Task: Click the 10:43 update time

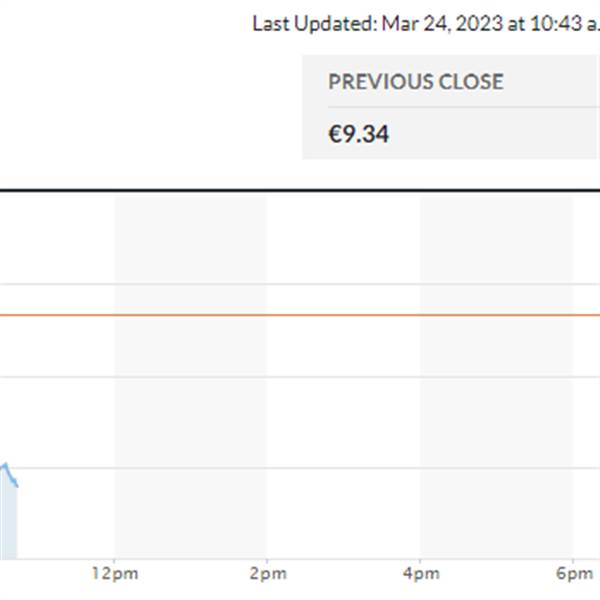Action: pos(556,23)
